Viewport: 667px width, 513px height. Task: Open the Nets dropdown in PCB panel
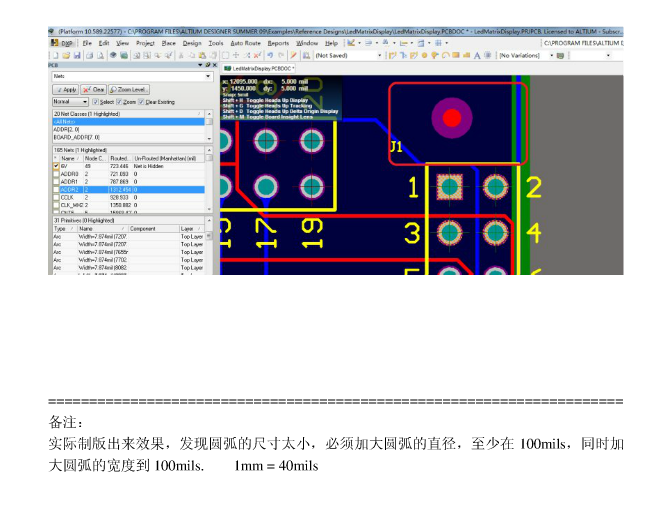[x=209, y=76]
